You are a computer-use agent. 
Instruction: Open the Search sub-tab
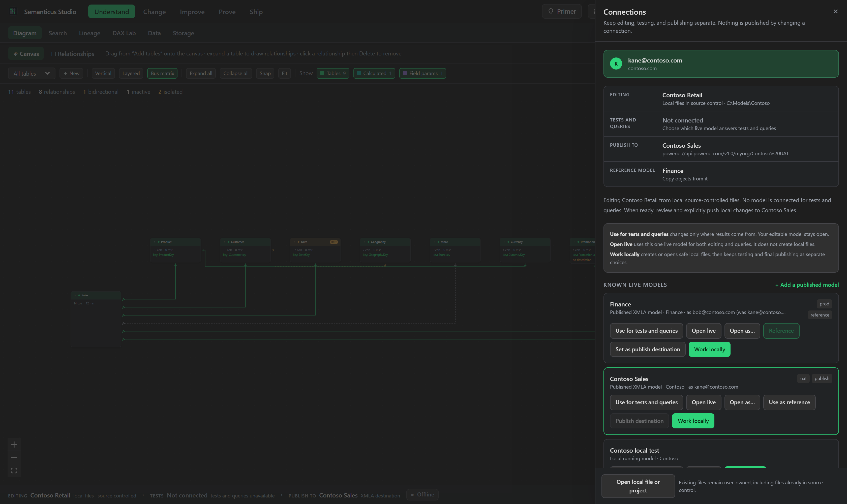[57, 33]
